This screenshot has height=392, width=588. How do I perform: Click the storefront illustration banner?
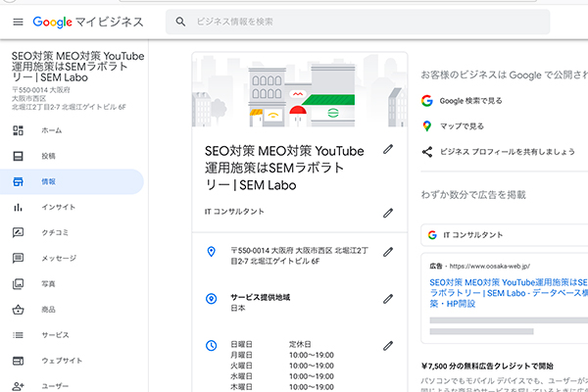[x=300, y=89]
